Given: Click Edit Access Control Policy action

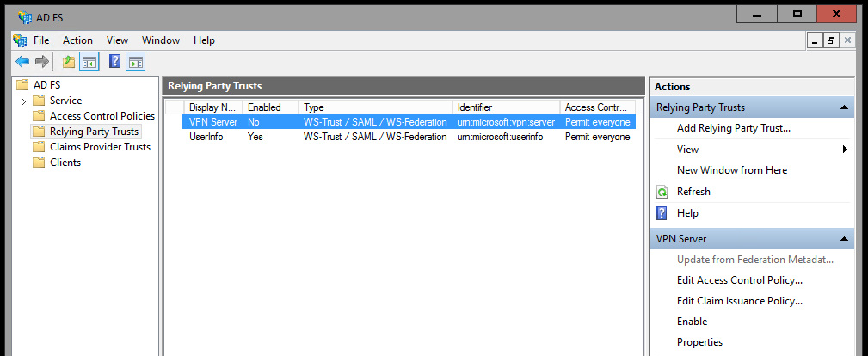Looking at the screenshot, I should pos(740,280).
